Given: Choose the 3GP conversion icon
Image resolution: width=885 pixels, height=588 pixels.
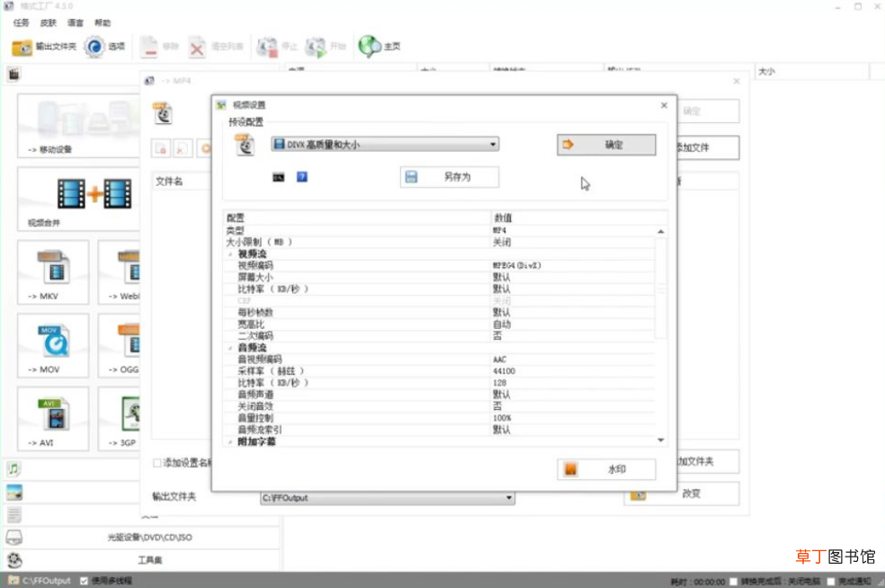Looking at the screenshot, I should 119,419.
